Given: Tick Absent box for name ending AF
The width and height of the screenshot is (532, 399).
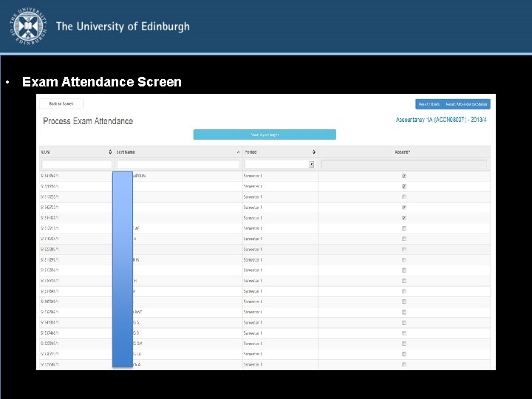Looking at the screenshot, I should [404, 228].
